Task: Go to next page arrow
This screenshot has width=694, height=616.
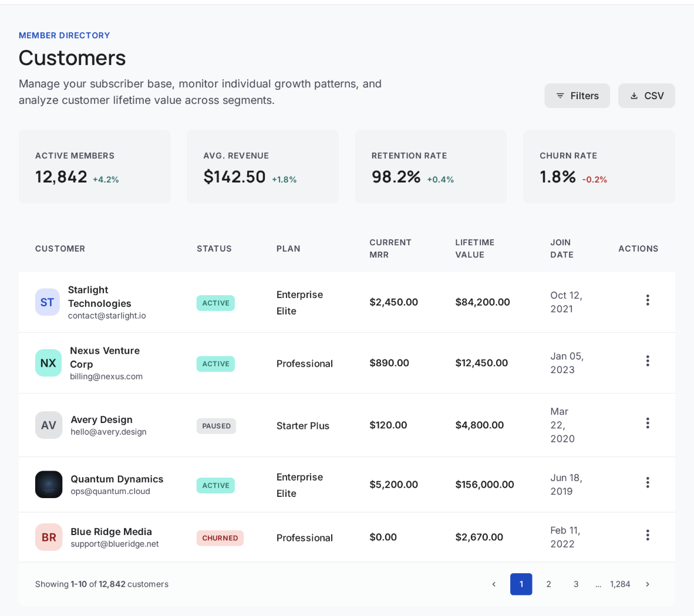Action: 648,584
